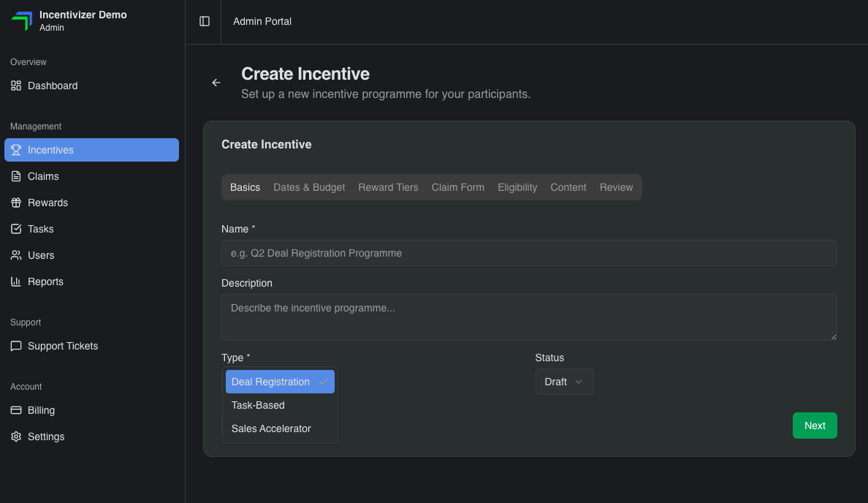The width and height of the screenshot is (868, 503).
Task: Click the Reports bar chart icon
Action: point(16,281)
